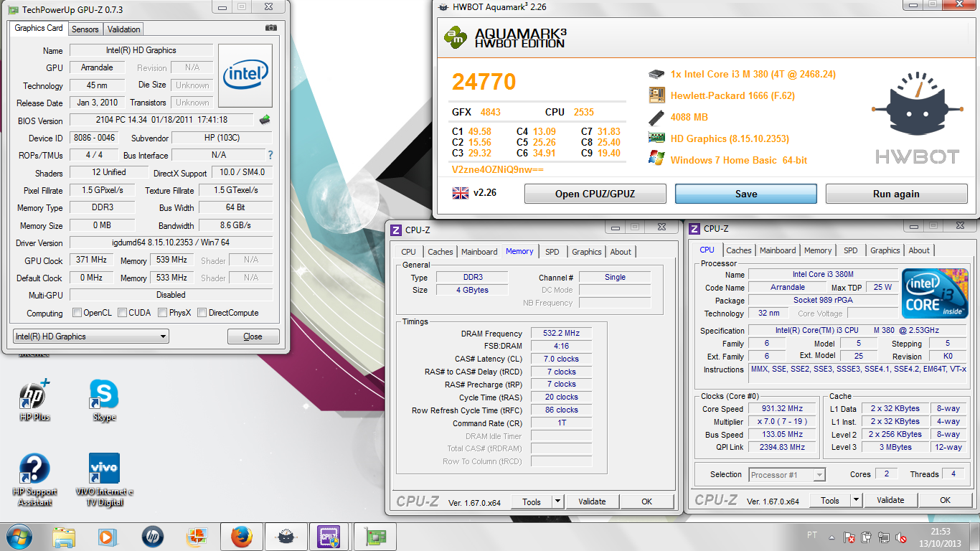Open the VIVO Internet e TV Digital shortcut

click(x=104, y=480)
